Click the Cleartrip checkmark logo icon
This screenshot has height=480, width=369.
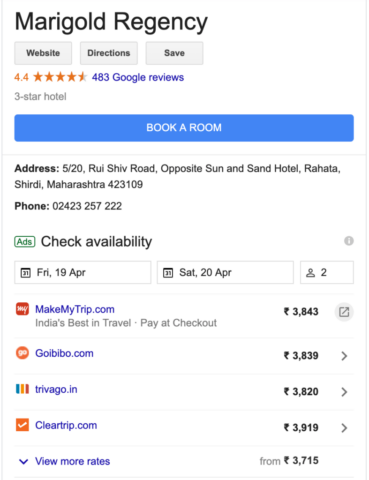pos(22,425)
